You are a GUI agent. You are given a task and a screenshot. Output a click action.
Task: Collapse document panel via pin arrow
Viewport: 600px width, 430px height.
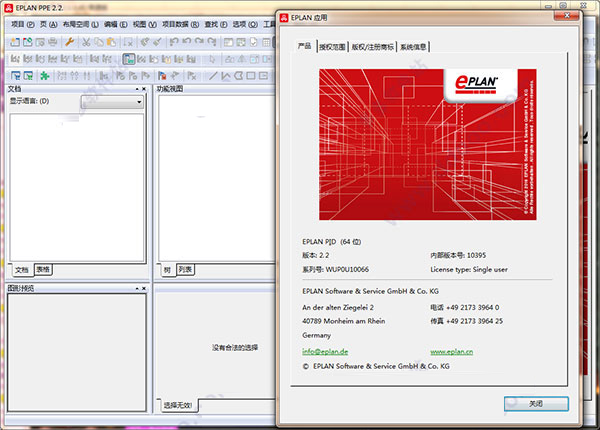click(x=137, y=89)
